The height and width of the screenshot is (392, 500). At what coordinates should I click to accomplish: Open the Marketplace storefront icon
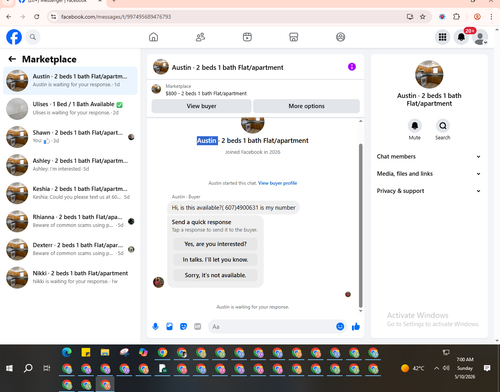[294, 37]
